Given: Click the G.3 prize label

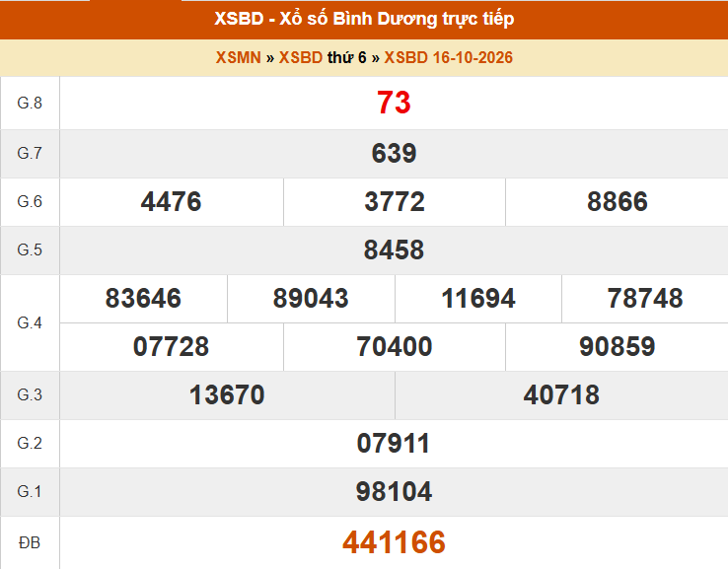Looking at the screenshot, I should pyautogui.click(x=30, y=395).
